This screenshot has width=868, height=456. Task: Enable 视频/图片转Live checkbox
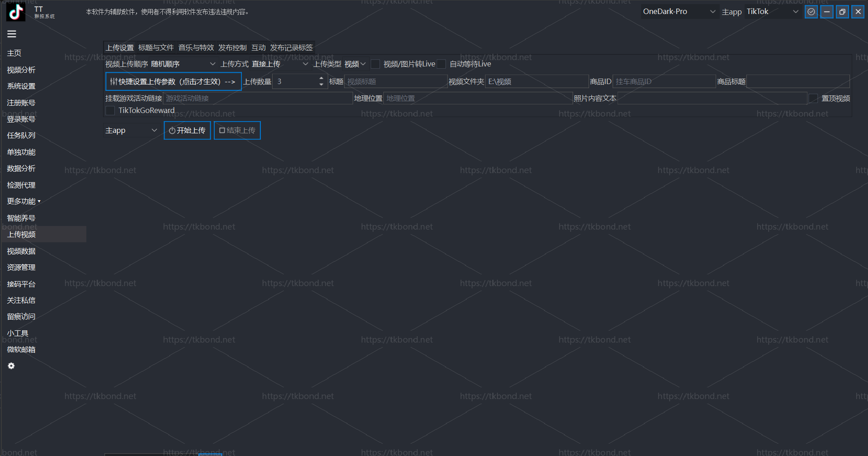375,64
